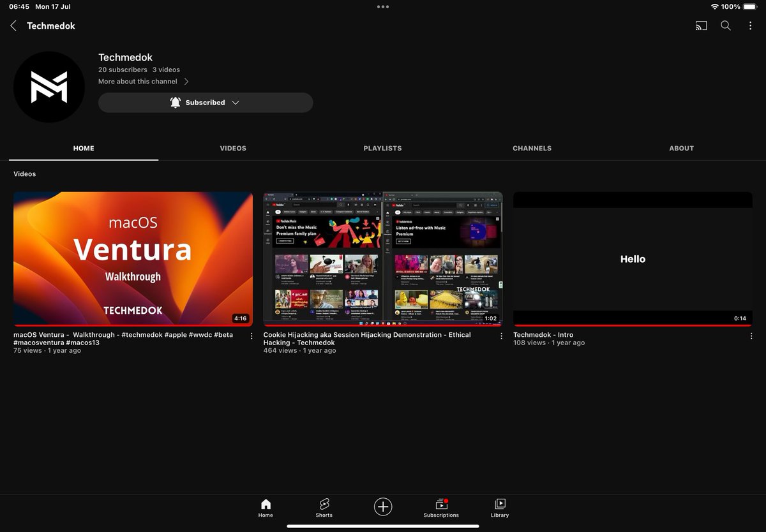Tap the notification bell on Subscribed button
The image size is (766, 532).
[x=176, y=102]
